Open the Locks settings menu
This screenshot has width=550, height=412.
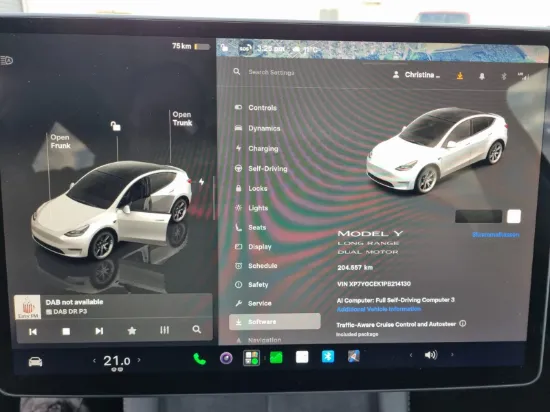coord(257,189)
